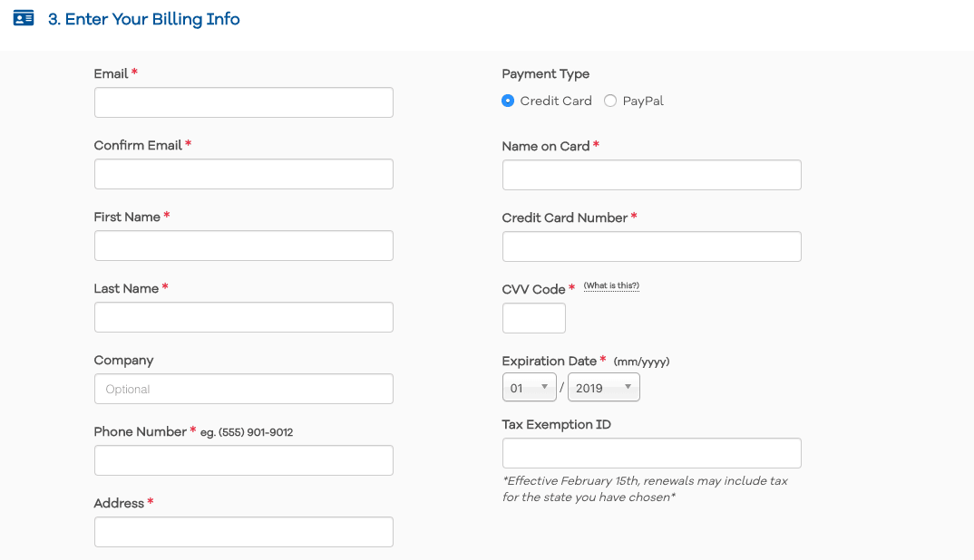
Task: Focus the First Name input field
Action: 243,246
